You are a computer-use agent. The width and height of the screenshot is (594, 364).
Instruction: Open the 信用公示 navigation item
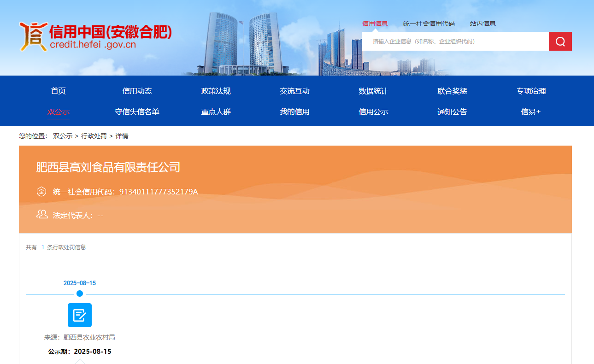click(373, 112)
